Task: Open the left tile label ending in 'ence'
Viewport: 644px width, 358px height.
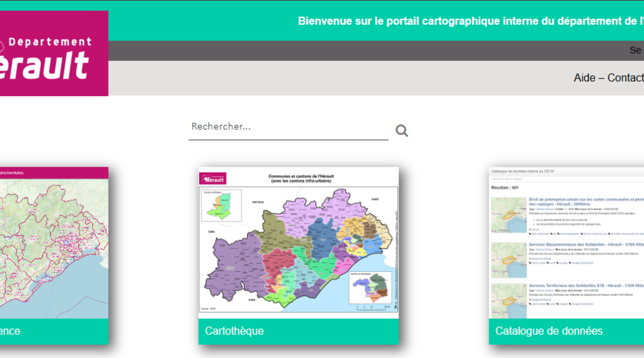Action: point(10,331)
